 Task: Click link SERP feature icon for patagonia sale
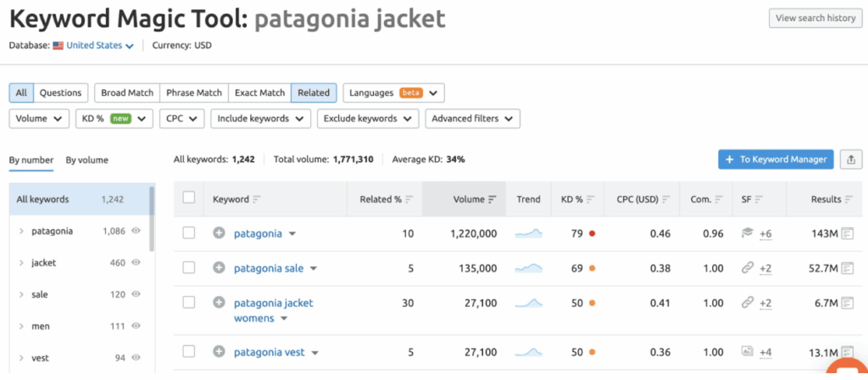click(747, 268)
